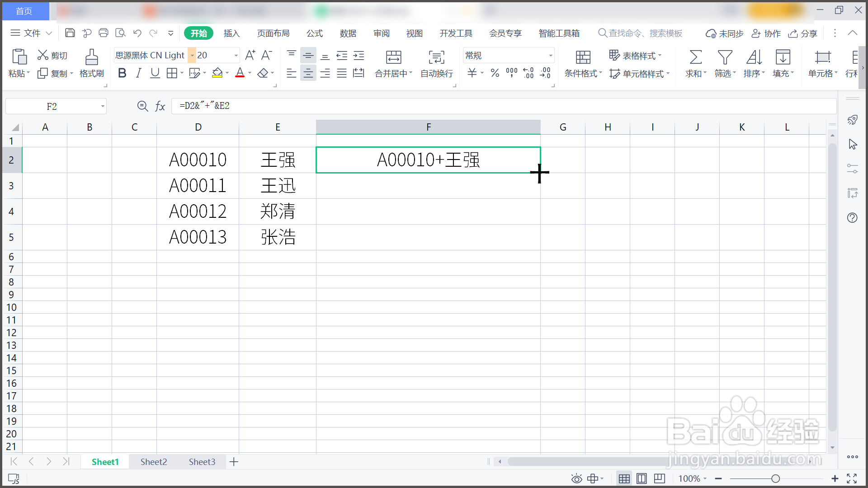Expand the number format (常规) dropdown
Image resolution: width=868 pixels, height=488 pixels.
tap(550, 56)
